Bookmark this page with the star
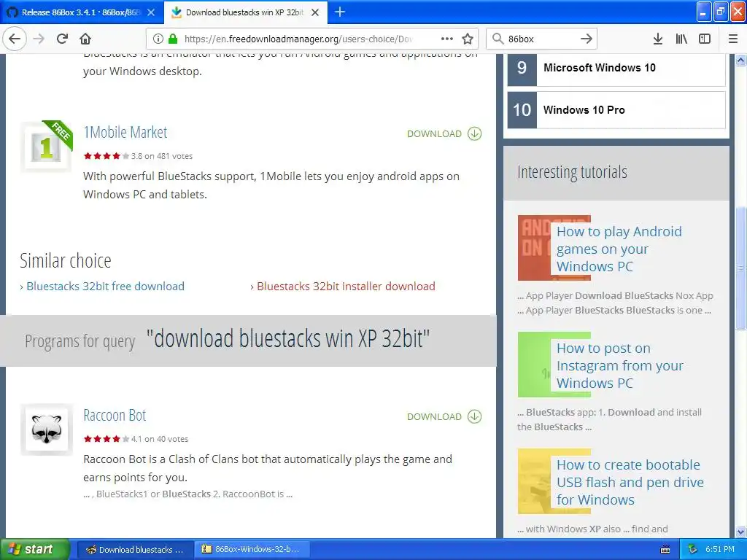747x560 pixels. (468, 39)
